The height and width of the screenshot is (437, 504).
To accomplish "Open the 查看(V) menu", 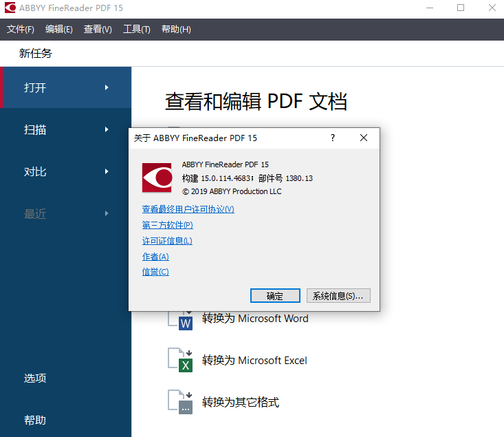I will pyautogui.click(x=98, y=30).
